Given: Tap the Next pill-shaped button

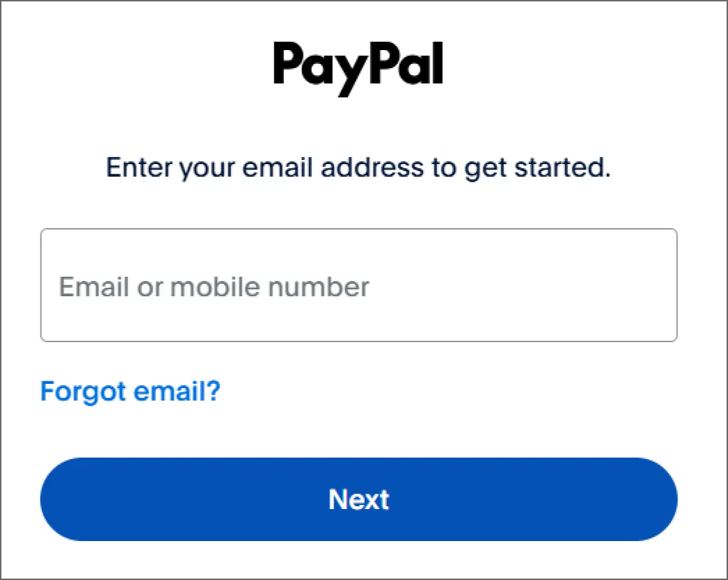Looking at the screenshot, I should pyautogui.click(x=359, y=499).
